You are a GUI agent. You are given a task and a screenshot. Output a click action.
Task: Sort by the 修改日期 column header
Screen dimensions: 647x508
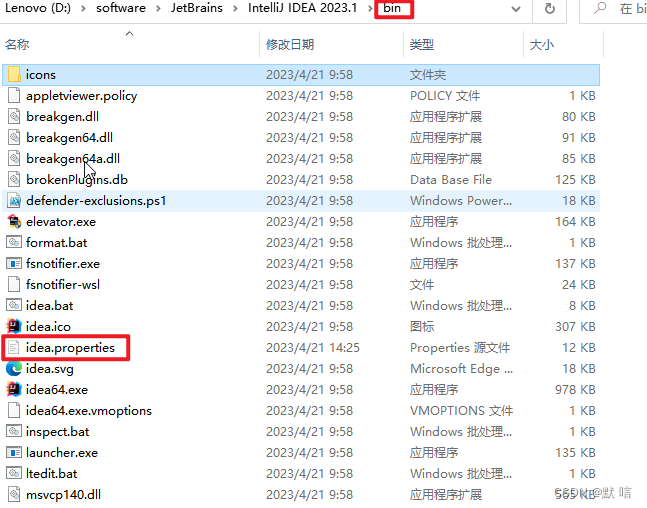pyautogui.click(x=331, y=44)
